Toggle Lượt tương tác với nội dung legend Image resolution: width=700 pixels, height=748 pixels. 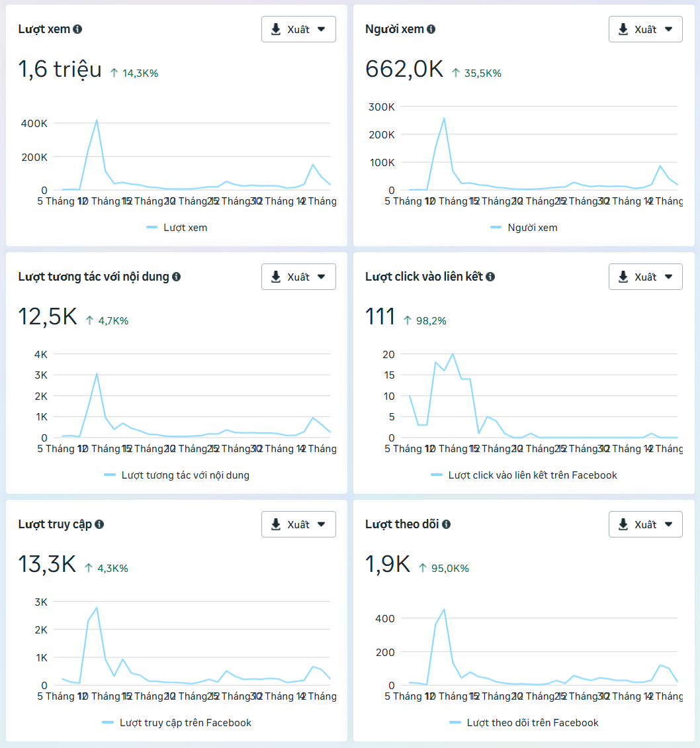(185, 475)
